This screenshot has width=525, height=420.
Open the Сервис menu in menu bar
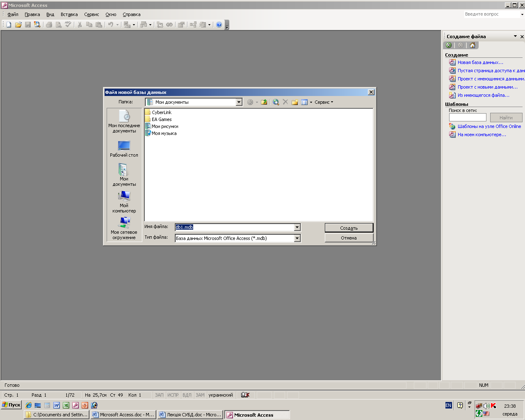coord(91,14)
